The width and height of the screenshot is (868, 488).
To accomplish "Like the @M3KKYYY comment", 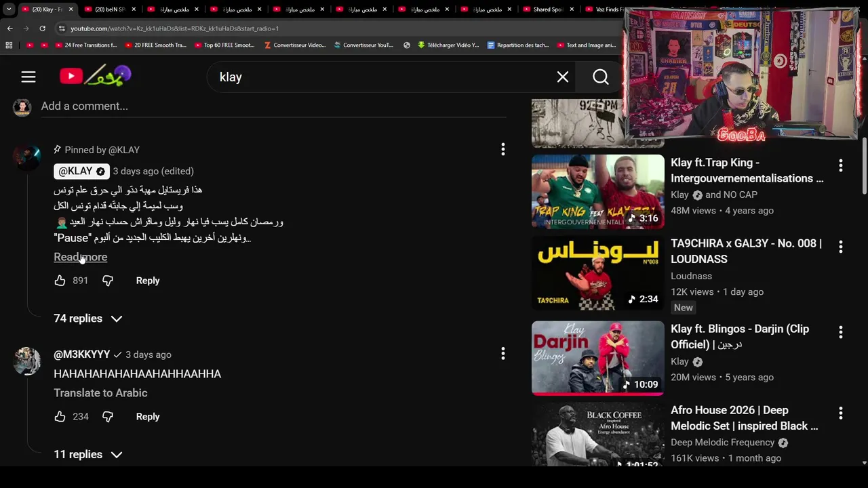I will 60,416.
